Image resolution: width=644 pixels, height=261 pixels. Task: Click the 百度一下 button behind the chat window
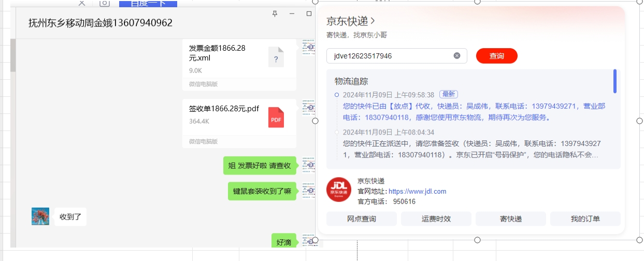click(148, 4)
